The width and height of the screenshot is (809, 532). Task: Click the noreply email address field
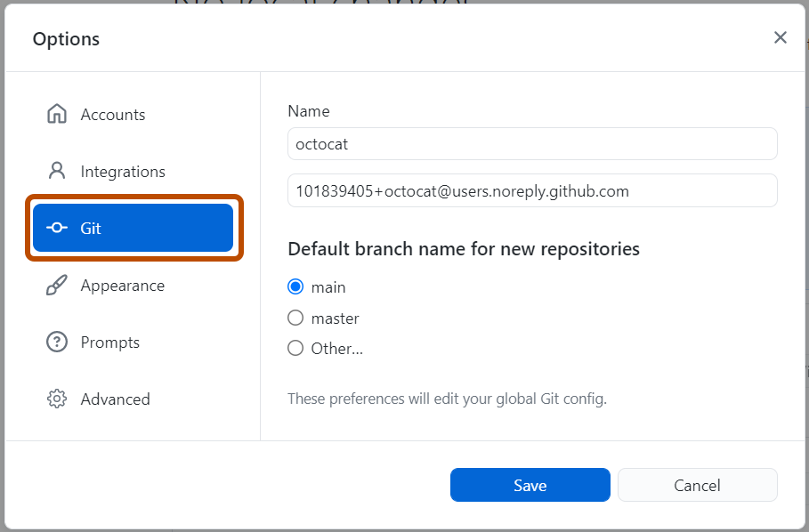tap(531, 189)
